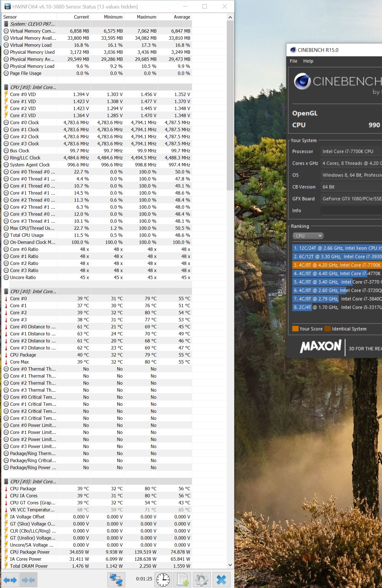The image size is (382, 588).
Task: Click the Minimum column header
Action: click(107, 17)
